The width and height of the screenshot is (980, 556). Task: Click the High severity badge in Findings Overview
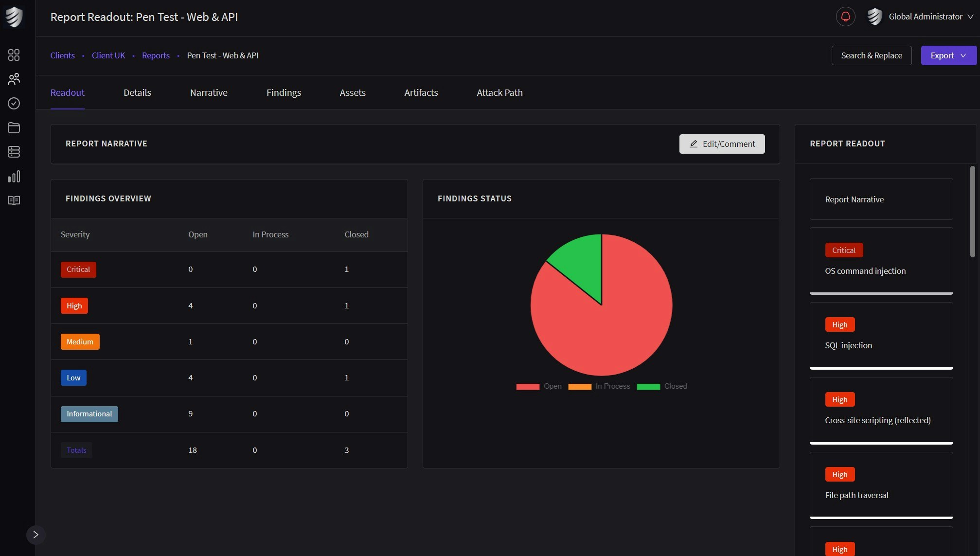pyautogui.click(x=74, y=306)
